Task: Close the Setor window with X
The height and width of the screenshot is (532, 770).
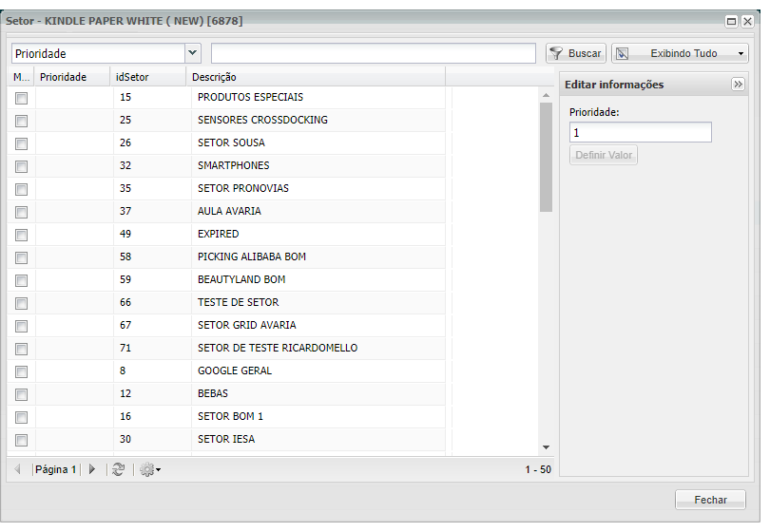Action: pyautogui.click(x=747, y=21)
